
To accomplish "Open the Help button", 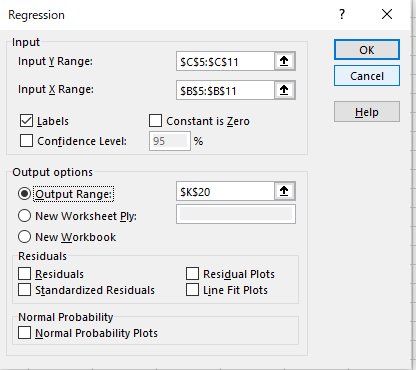I will (367, 112).
